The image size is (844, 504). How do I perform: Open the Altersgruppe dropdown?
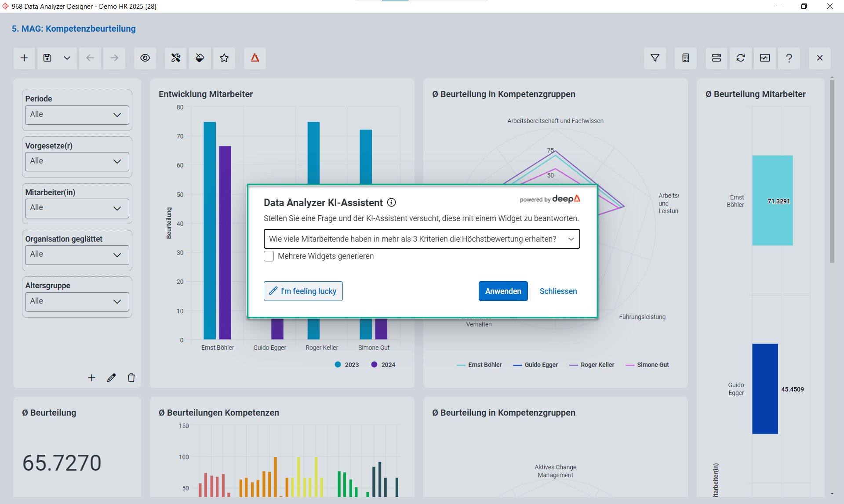(77, 301)
